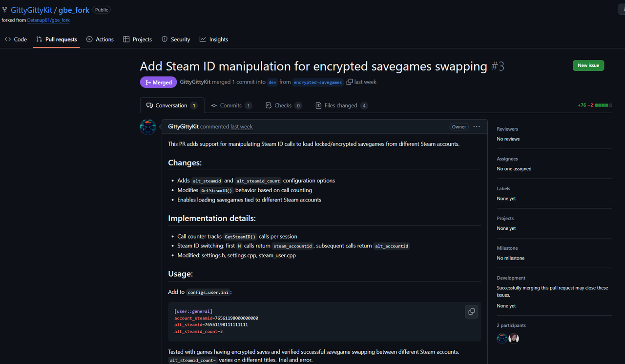
Task: Click the [user::general] code line
Action: point(193,311)
